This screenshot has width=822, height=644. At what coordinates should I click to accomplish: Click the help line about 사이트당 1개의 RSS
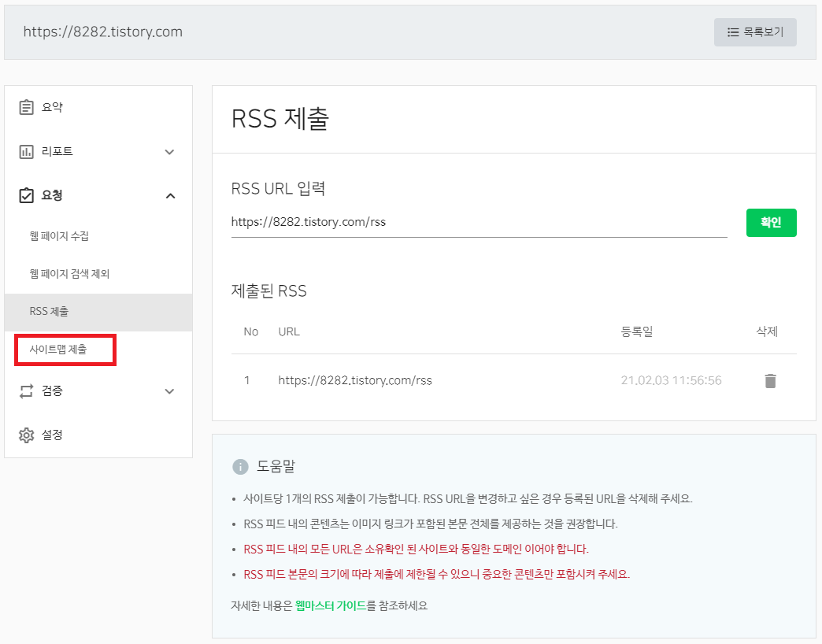(468, 499)
